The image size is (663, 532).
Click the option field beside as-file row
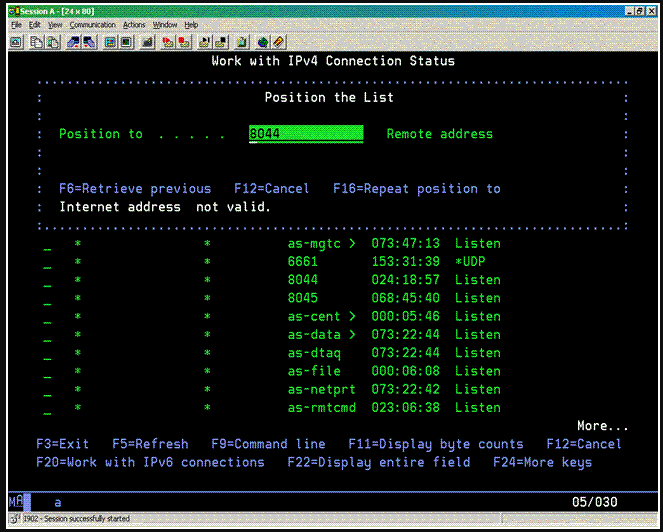pos(47,372)
